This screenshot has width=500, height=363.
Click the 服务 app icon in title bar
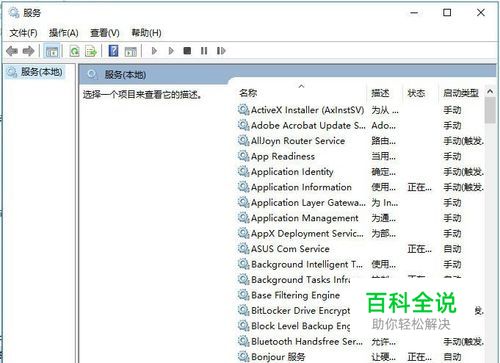(x=14, y=13)
